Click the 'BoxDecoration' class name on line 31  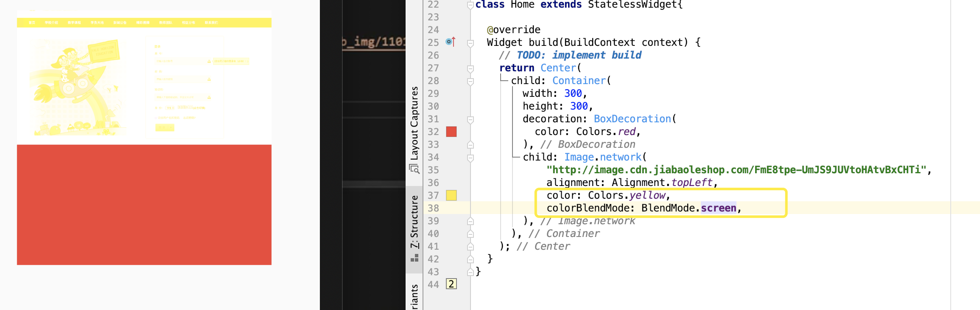coord(632,119)
